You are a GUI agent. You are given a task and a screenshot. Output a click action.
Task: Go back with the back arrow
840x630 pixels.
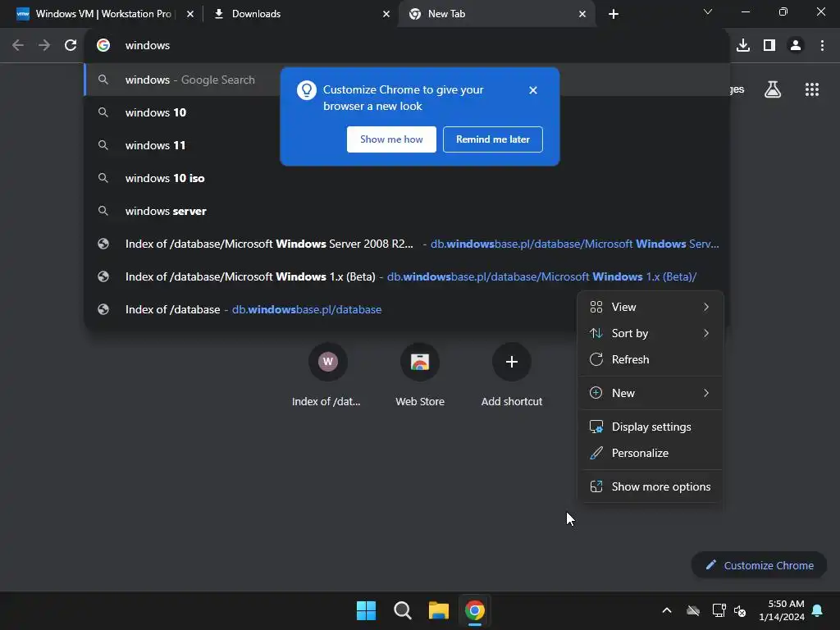[x=18, y=45]
